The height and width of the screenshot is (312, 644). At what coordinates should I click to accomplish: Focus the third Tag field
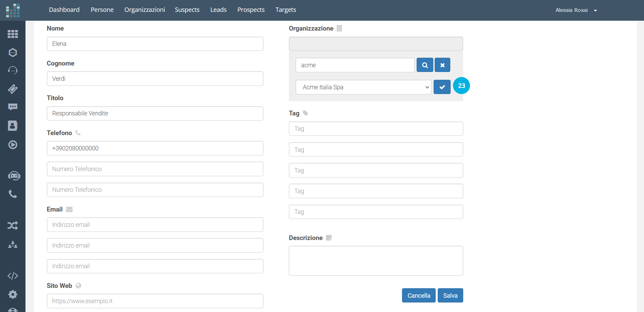pos(376,170)
